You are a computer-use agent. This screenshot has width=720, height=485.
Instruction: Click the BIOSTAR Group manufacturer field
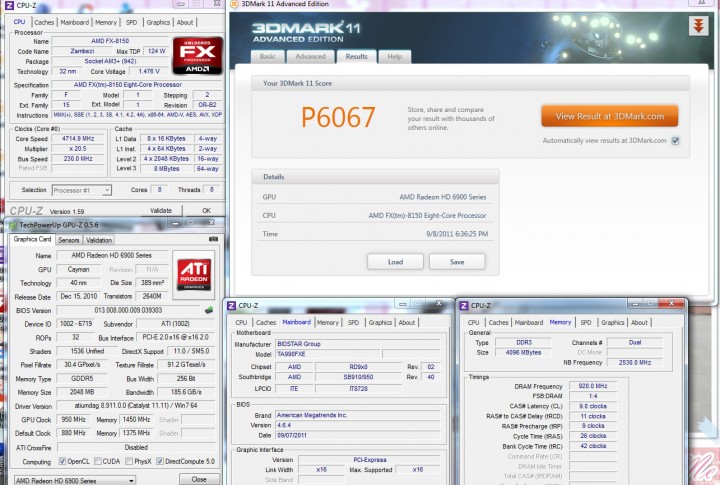pos(358,344)
